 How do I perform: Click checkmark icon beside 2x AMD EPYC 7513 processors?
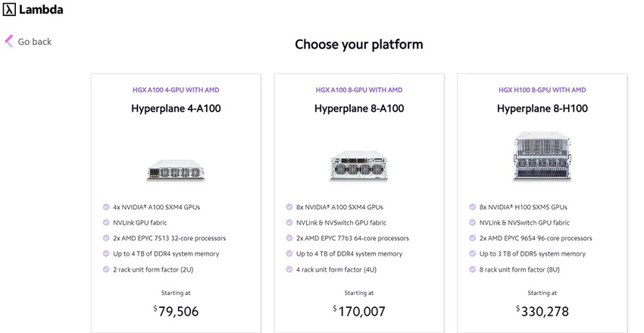pos(106,238)
